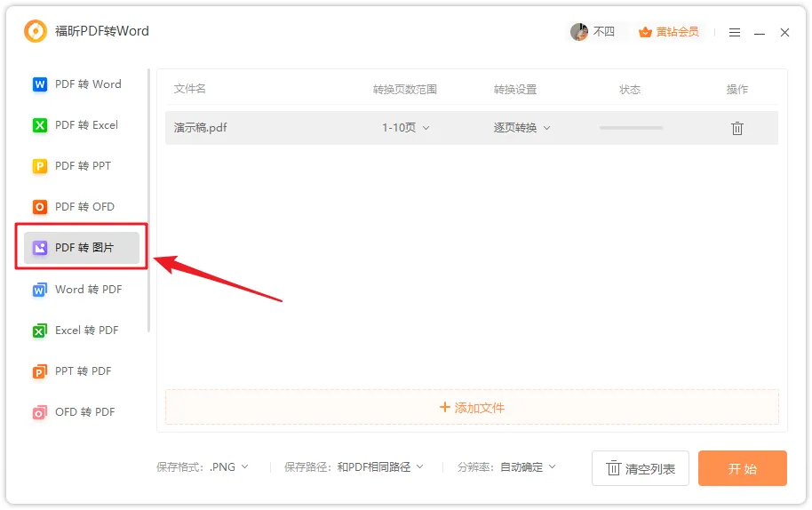The height and width of the screenshot is (510, 812).
Task: Click the sidebar vertical scrollbar
Action: coord(148,201)
